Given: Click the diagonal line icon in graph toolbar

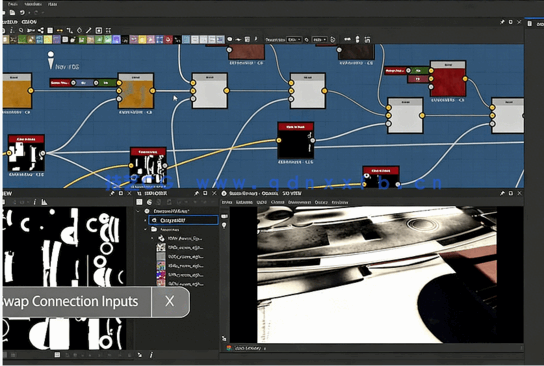Looking at the screenshot, I should (89, 31).
